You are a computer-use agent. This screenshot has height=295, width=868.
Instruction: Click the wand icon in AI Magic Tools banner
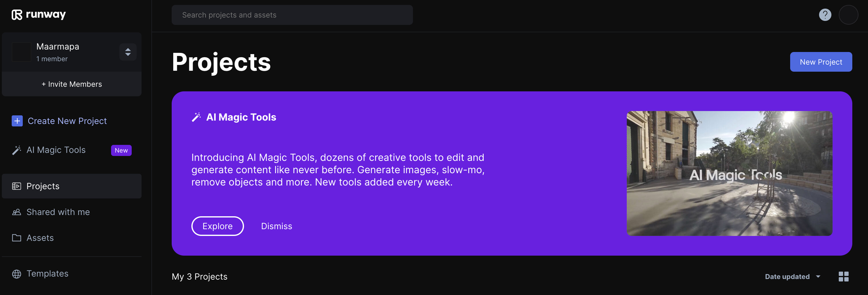(x=196, y=117)
